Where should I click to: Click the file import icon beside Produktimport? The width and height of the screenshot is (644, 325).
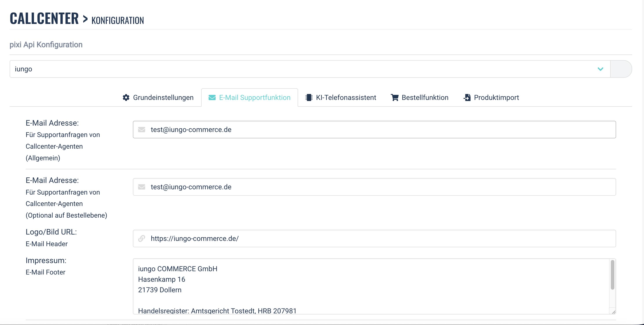467,97
